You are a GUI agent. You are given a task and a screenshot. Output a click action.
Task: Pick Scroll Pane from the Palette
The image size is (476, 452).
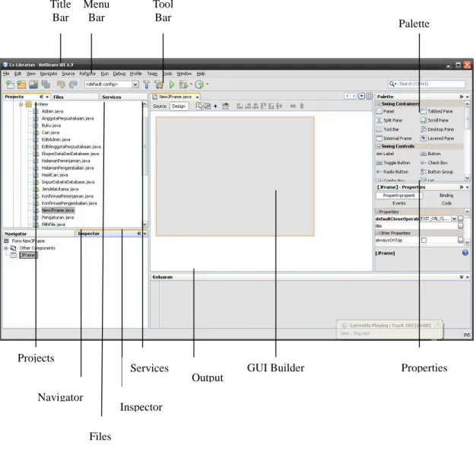click(434, 120)
